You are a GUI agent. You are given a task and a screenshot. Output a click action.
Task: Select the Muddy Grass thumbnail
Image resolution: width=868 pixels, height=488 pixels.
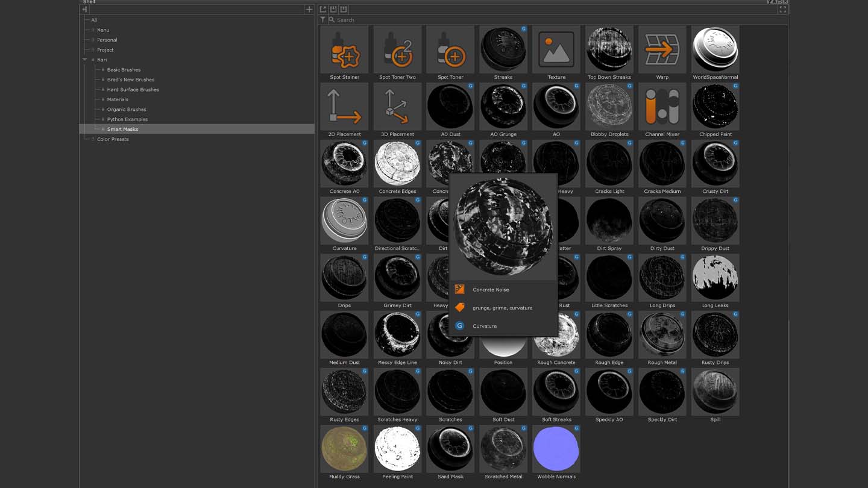point(344,449)
